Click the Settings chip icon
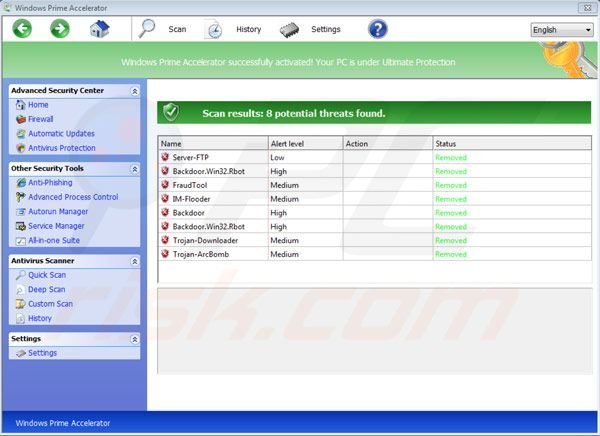Screen dimensions: 600x436 coord(289,30)
